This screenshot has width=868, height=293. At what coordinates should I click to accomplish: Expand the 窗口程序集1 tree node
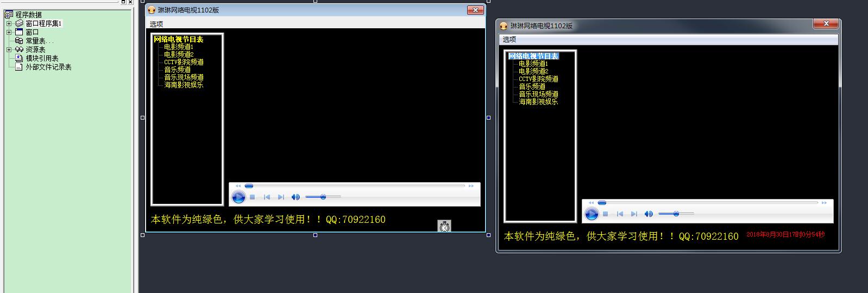[x=9, y=23]
